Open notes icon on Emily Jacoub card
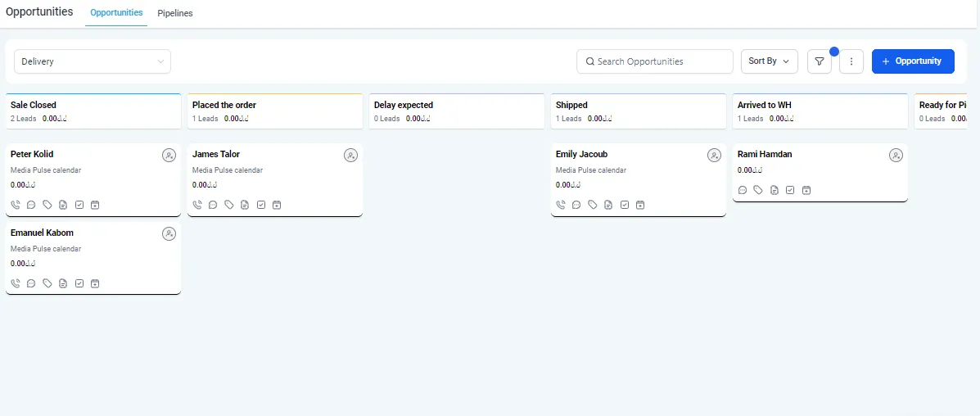 (608, 205)
